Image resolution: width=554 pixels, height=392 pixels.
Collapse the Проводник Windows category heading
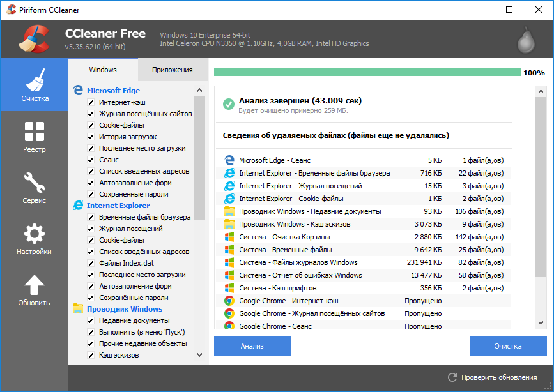click(125, 308)
